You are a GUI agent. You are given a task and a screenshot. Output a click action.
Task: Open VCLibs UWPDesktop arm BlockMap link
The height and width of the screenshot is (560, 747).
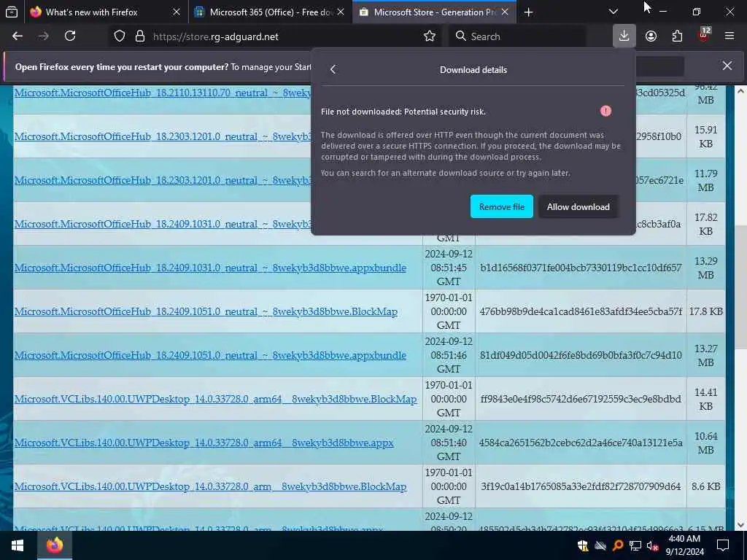point(210,486)
